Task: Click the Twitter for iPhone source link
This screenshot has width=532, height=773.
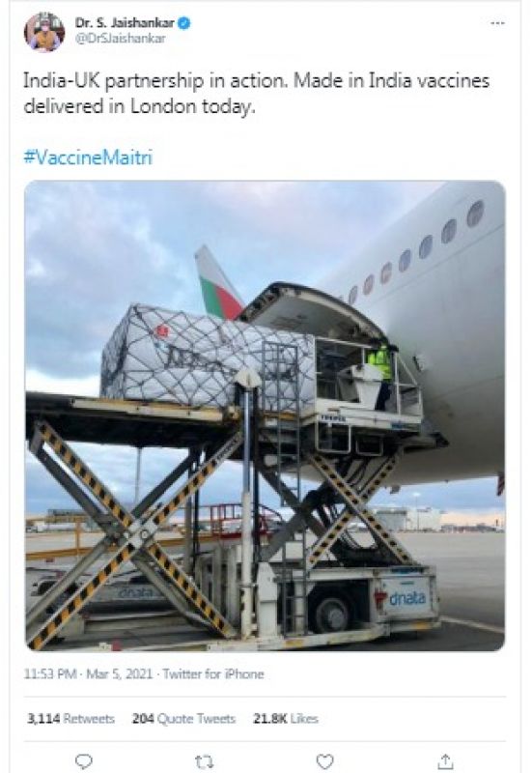Action: (x=213, y=673)
